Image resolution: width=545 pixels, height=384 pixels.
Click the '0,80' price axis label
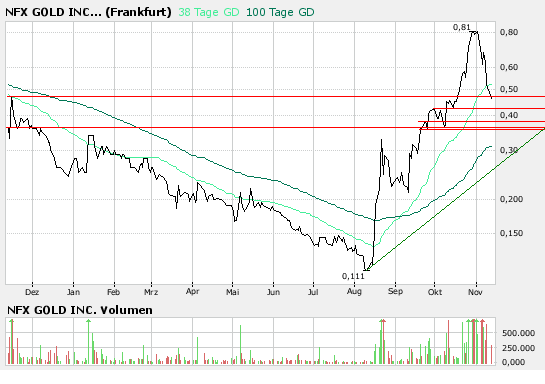pos(509,32)
